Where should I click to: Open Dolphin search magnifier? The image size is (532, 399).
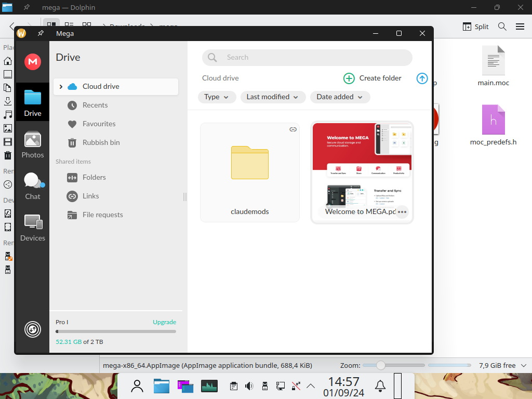tap(502, 26)
